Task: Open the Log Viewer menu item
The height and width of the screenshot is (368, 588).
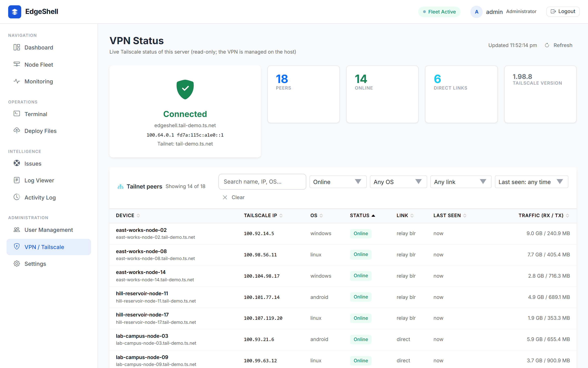Action: [49, 180]
